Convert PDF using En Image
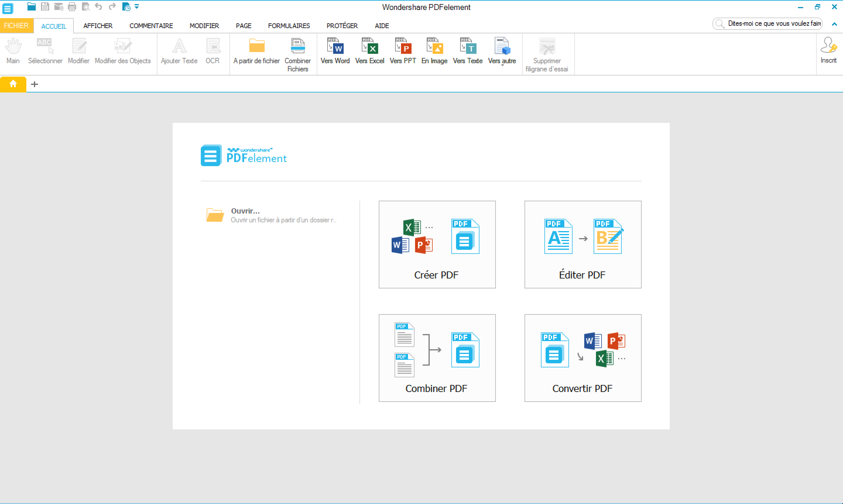This screenshot has width=843, height=504. 435,51
